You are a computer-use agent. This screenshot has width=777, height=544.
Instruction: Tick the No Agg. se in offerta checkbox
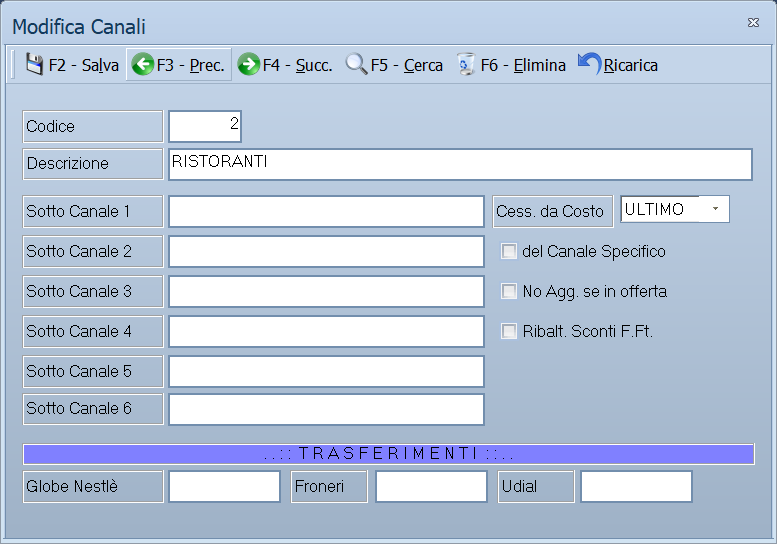[x=509, y=291]
